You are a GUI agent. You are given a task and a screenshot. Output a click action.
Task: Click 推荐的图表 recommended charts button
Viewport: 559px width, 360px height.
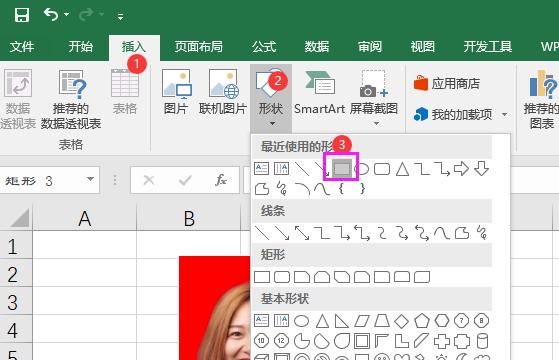541,99
